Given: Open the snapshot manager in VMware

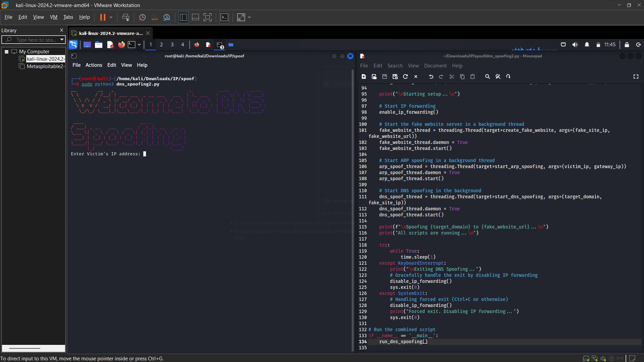Looking at the screenshot, I should (x=167, y=17).
